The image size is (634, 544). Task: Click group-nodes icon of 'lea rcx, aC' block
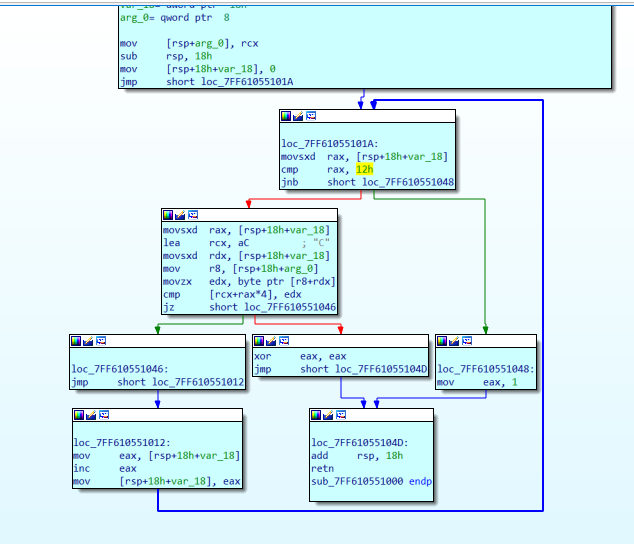pyautogui.click(x=193, y=215)
